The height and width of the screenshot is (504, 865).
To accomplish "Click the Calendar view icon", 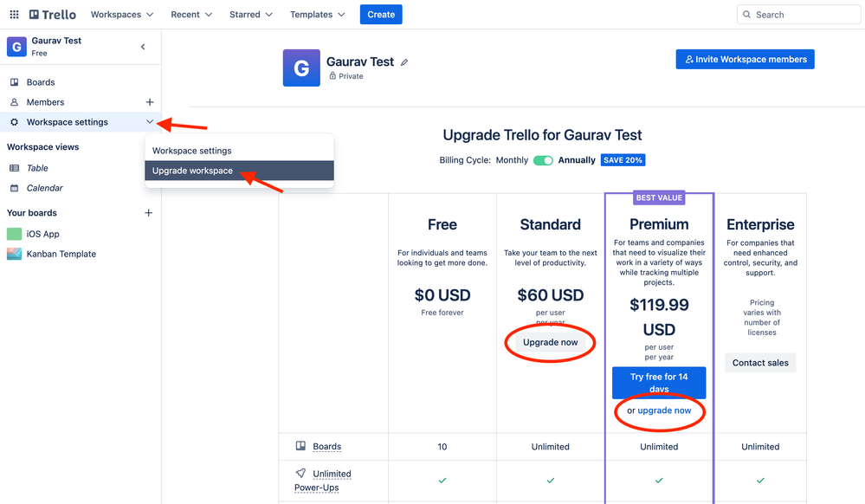I will pyautogui.click(x=15, y=188).
